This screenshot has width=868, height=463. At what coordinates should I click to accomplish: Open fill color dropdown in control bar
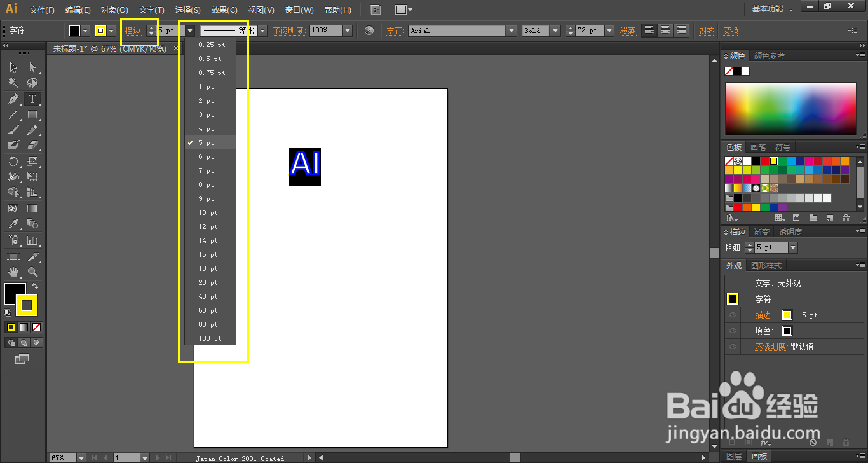(85, 31)
